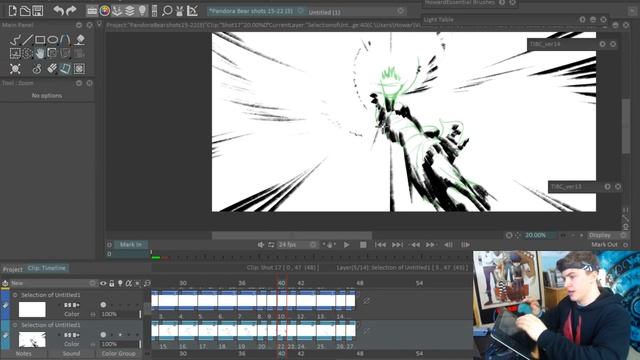This screenshot has width=640, height=360.
Task: Toggle the Notes track button
Action: pos(24,353)
